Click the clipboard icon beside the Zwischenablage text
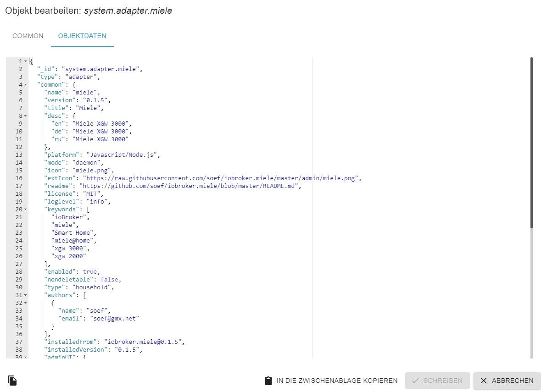The image size is (541, 392). [x=268, y=380]
